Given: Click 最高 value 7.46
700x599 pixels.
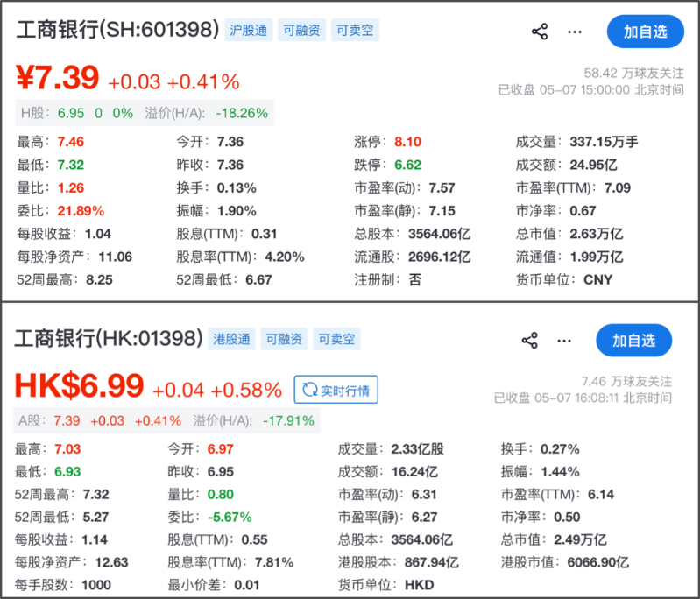Looking at the screenshot, I should (71, 142).
